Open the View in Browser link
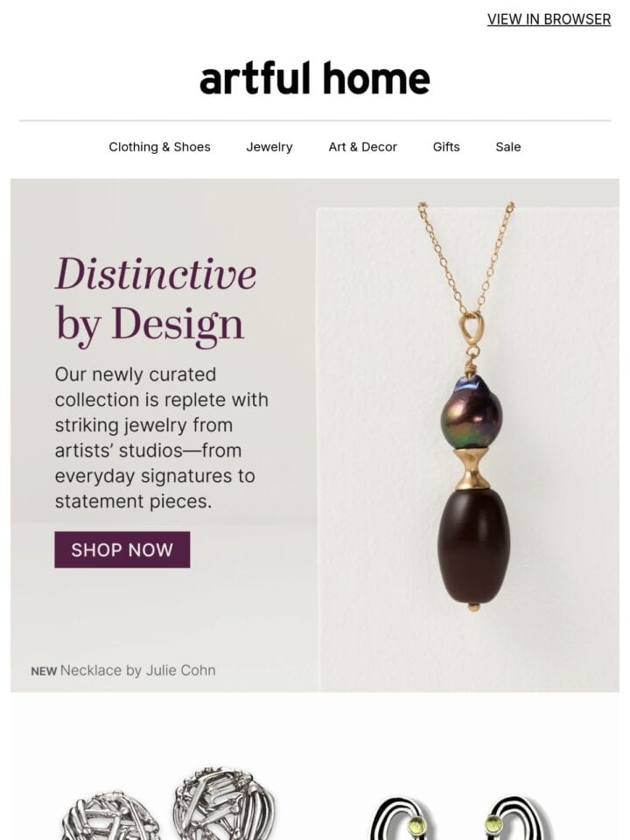This screenshot has width=630, height=840. click(x=549, y=19)
